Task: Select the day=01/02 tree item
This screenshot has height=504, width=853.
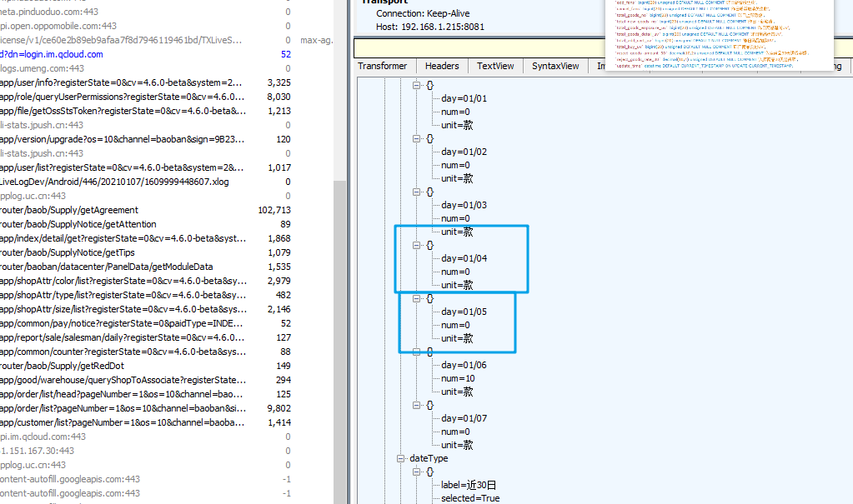Action: [464, 152]
